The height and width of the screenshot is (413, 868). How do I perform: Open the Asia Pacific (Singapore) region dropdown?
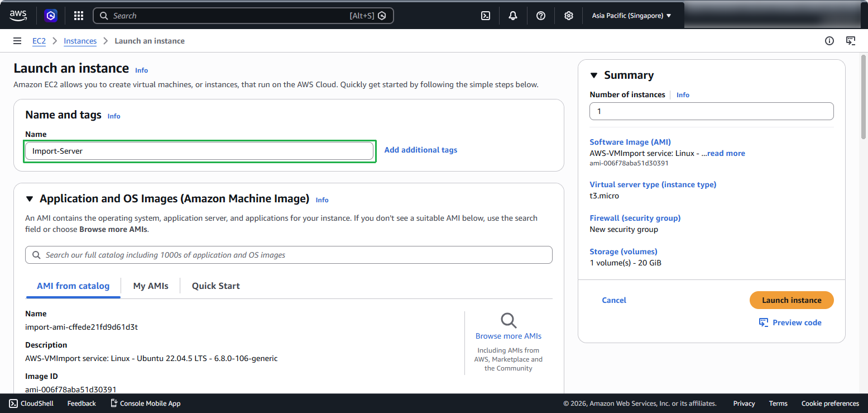[x=631, y=16]
